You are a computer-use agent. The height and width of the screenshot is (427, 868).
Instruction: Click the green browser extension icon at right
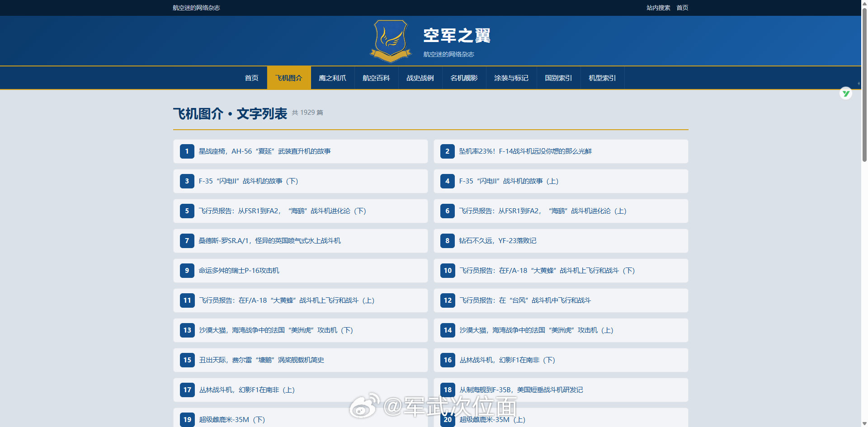pyautogui.click(x=846, y=94)
